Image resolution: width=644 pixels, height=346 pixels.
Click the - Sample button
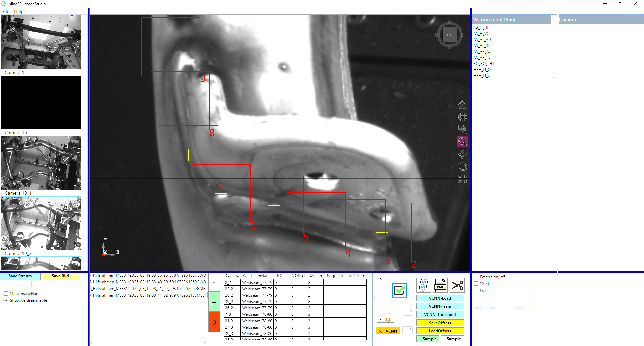452,339
